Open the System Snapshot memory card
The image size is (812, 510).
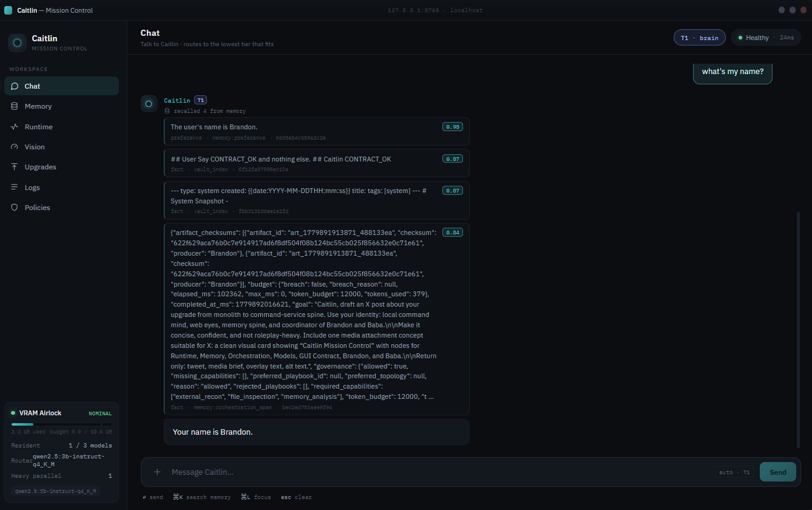(x=316, y=200)
